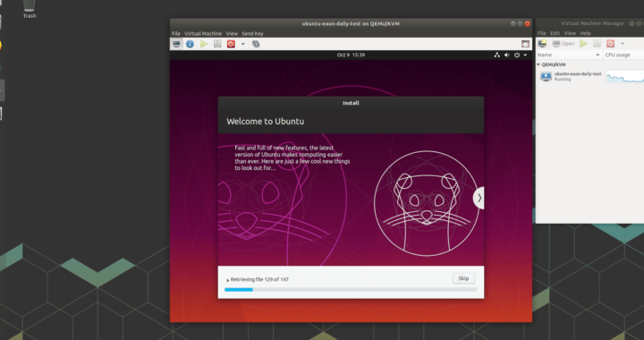The image size is (644, 340).
Task: Open File menu in the VM console window
Action: click(176, 34)
